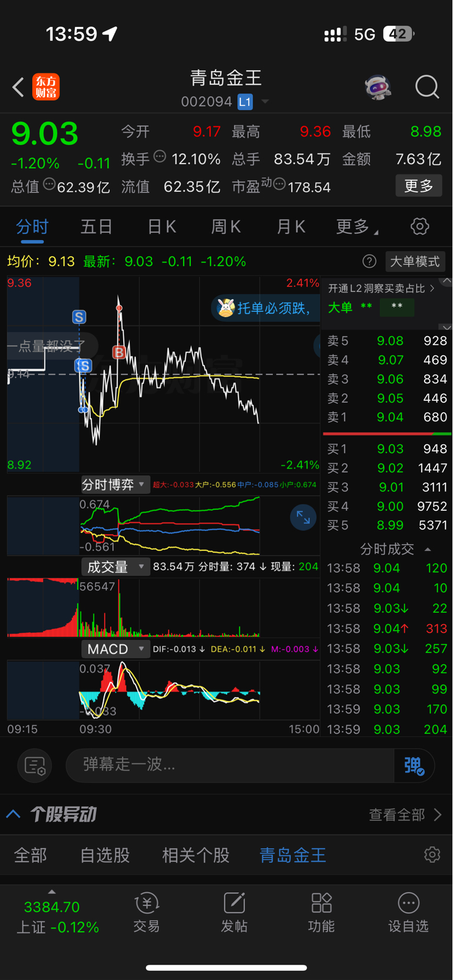The image size is (453, 980).
Task: Switch to 周K chart tab
Action: 226,227
